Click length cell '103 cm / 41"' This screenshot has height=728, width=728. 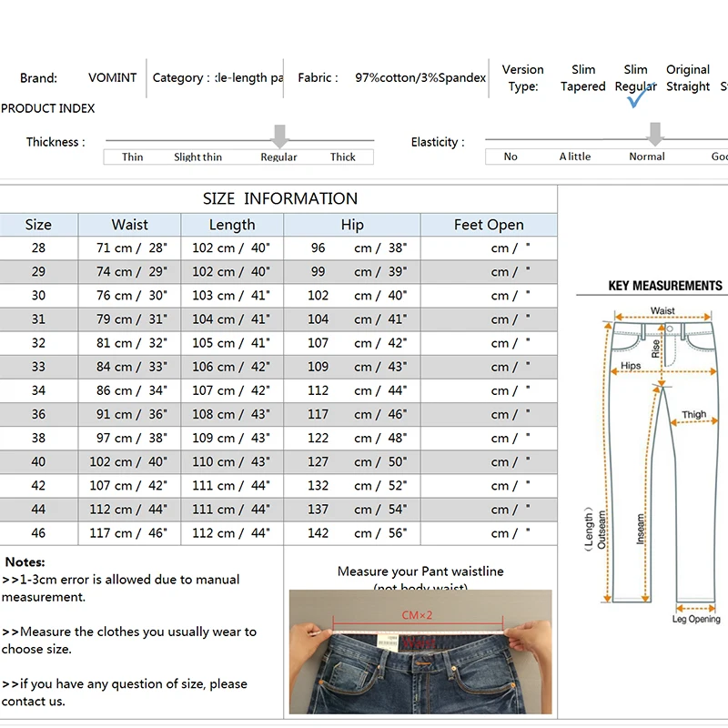pos(231,295)
